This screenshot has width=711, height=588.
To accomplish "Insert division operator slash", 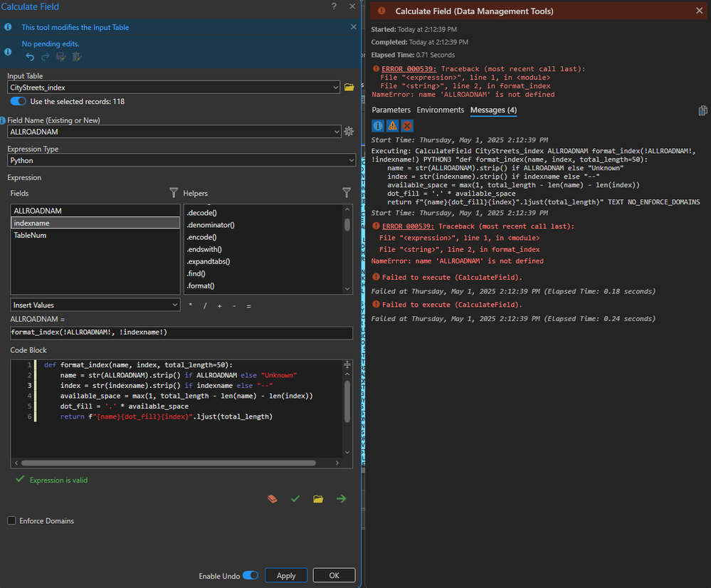I will coord(205,305).
